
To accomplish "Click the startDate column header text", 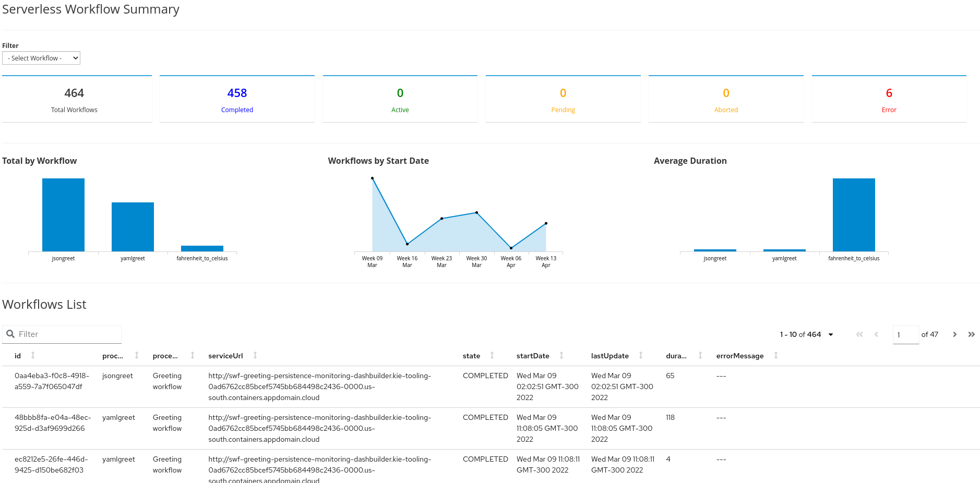I will click(533, 356).
